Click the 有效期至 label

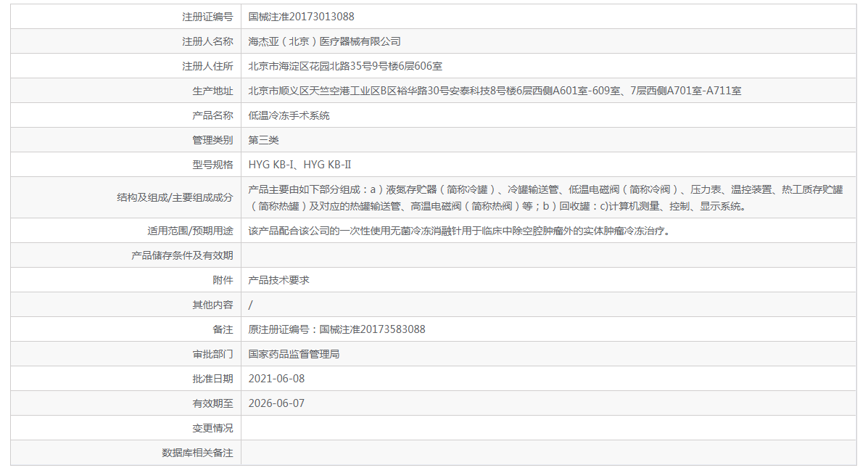tap(212, 403)
